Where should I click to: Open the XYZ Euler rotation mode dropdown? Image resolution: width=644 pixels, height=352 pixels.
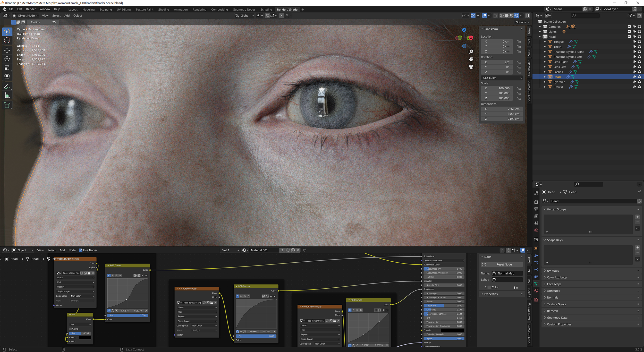click(502, 78)
